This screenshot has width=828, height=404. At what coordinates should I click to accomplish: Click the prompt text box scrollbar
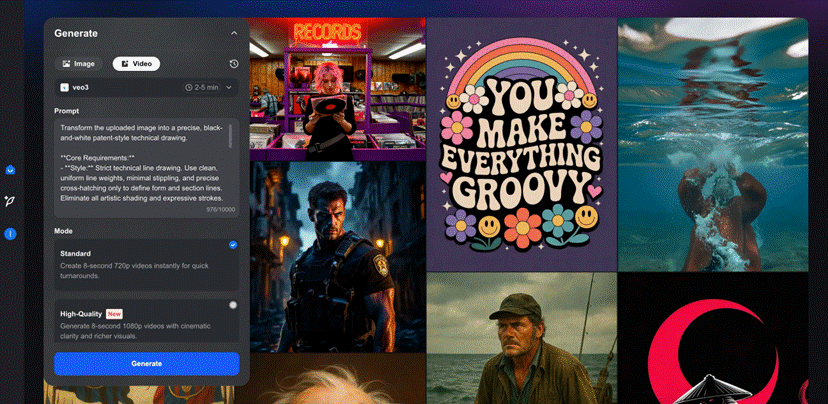[231, 137]
